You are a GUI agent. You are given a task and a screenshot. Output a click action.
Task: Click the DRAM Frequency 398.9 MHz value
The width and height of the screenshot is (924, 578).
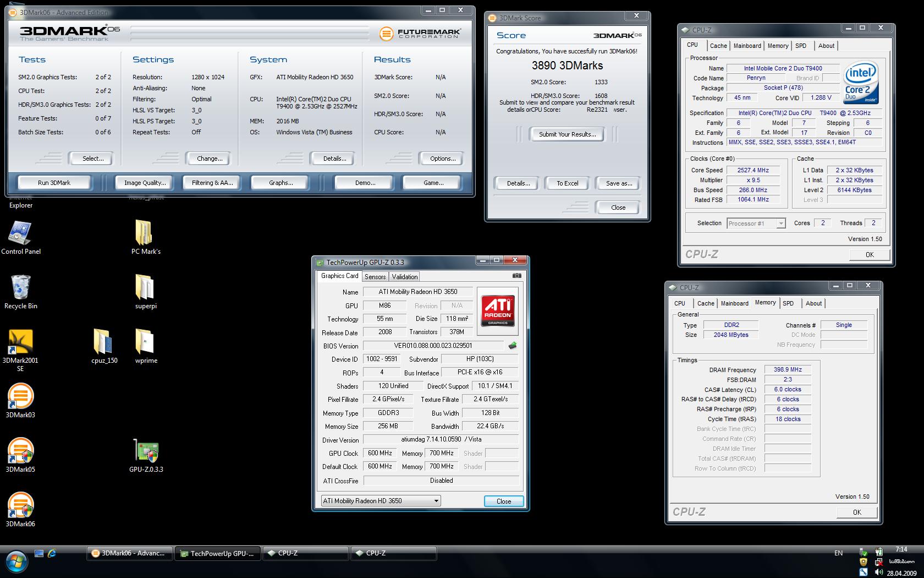(x=788, y=370)
